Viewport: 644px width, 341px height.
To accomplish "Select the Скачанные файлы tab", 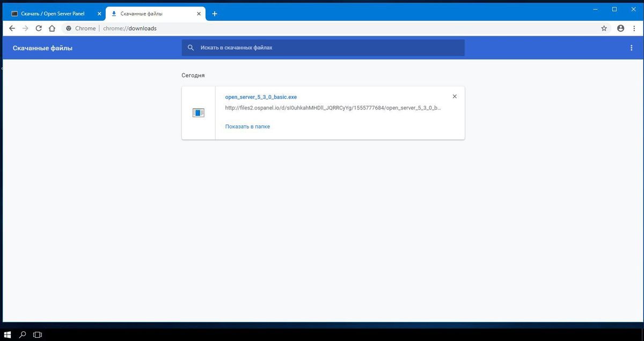I will point(156,13).
